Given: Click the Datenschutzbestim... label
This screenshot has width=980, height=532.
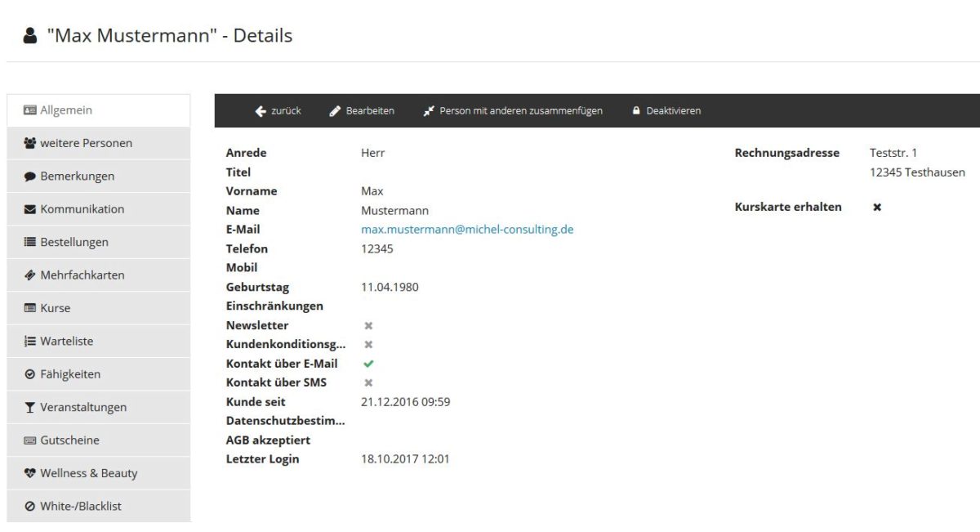Looking at the screenshot, I should pos(285,421).
